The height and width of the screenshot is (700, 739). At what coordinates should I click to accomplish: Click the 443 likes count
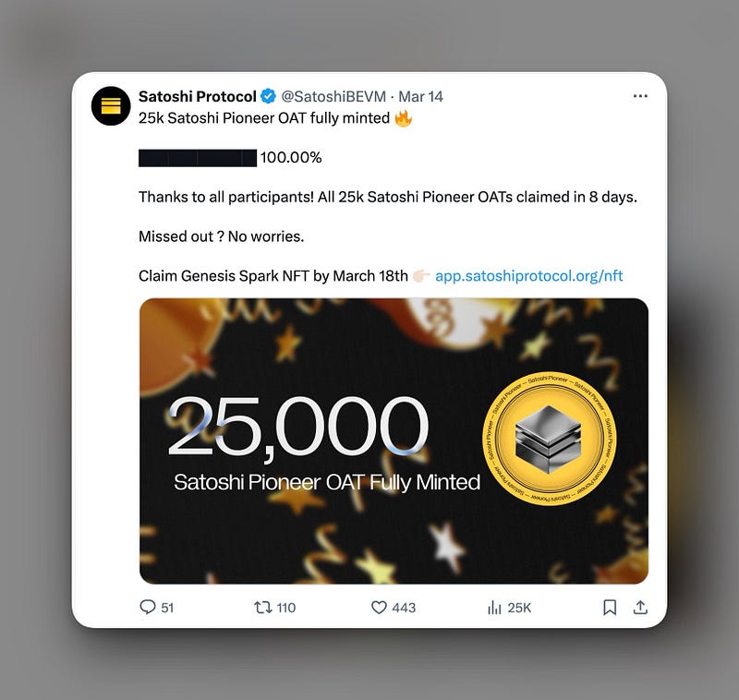(x=404, y=608)
